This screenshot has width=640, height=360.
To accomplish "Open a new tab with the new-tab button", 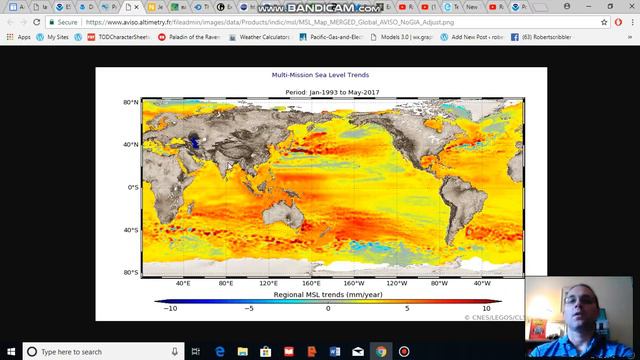I will pos(540,7).
